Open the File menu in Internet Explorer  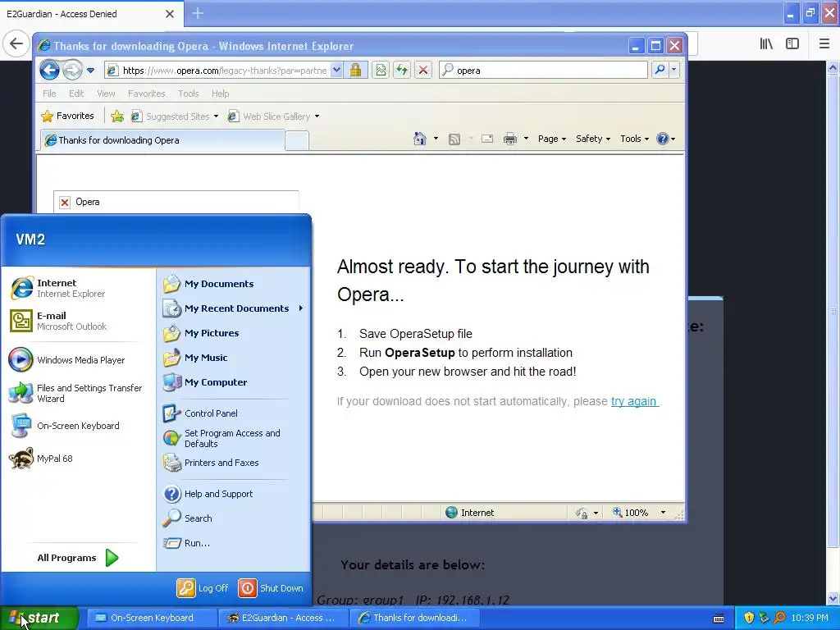tap(49, 94)
